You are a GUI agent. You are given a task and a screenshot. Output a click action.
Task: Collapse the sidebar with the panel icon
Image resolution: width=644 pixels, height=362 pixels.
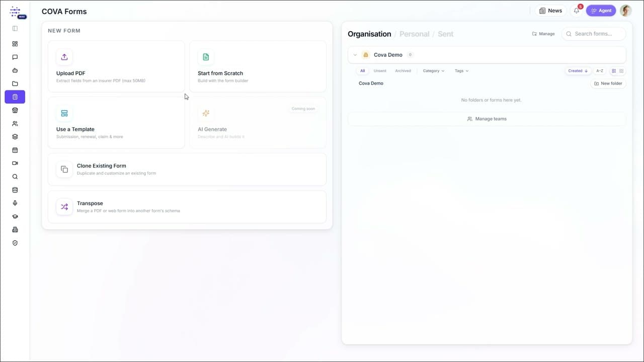(15, 29)
